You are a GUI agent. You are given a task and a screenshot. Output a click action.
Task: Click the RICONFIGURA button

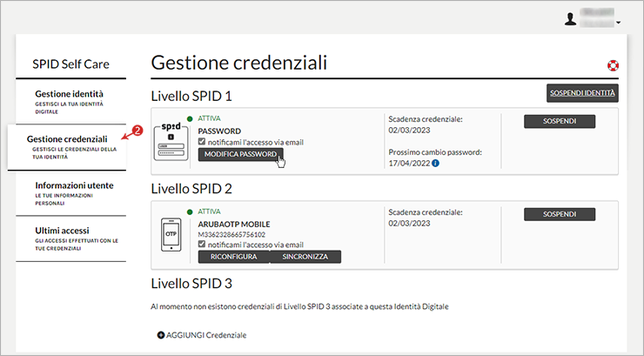point(234,257)
